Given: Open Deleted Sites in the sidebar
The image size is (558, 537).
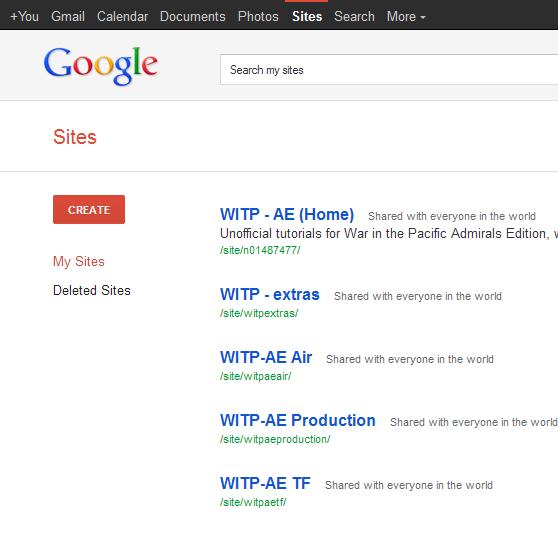Looking at the screenshot, I should (92, 290).
